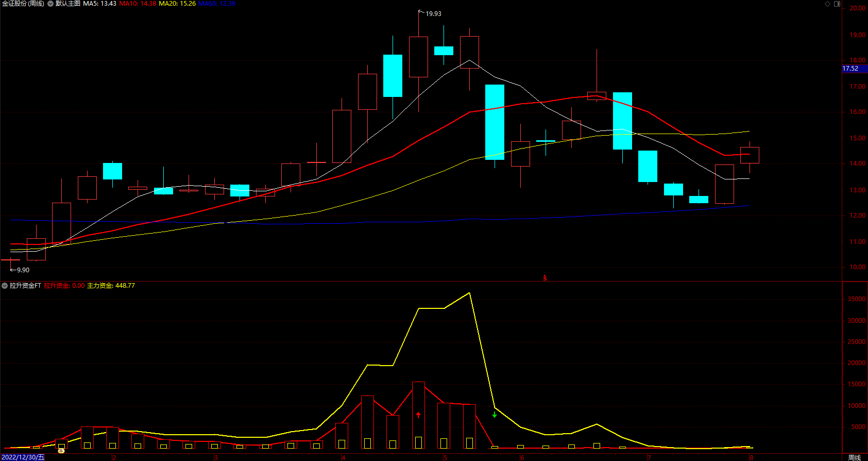Click the 主力资金: 448.77 value label
This screenshot has width=868, height=461.
(x=111, y=286)
